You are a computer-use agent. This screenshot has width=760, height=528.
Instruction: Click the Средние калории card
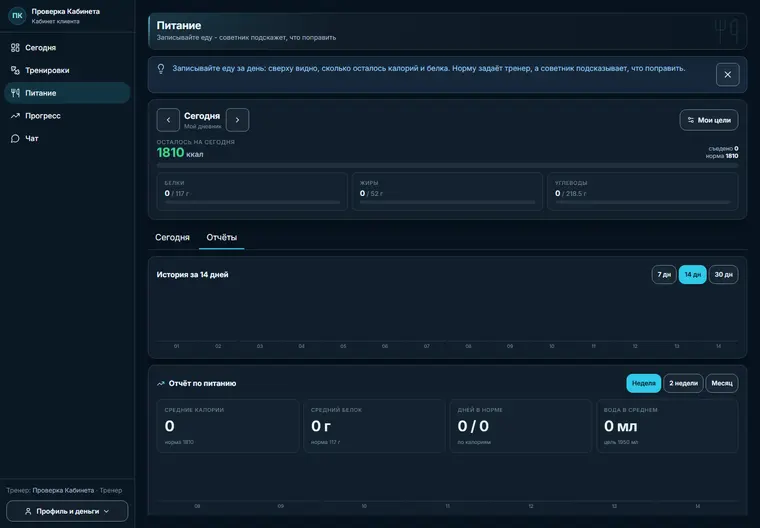click(228, 426)
